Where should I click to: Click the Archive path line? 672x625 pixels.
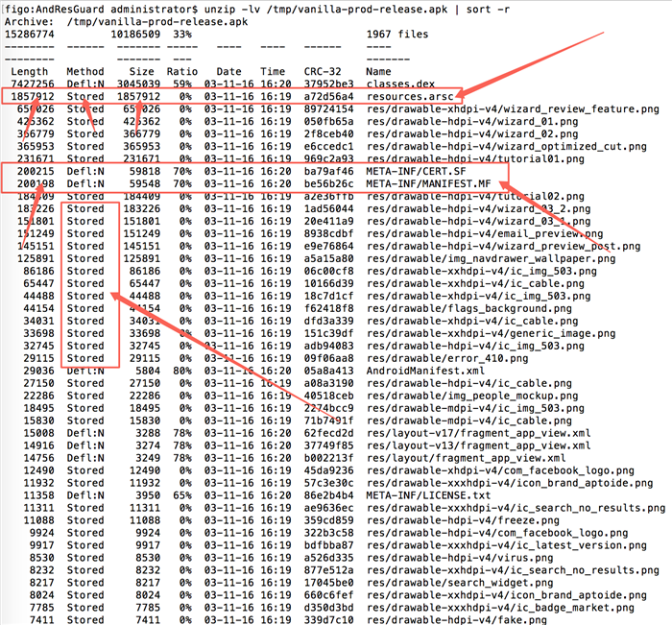(126, 22)
